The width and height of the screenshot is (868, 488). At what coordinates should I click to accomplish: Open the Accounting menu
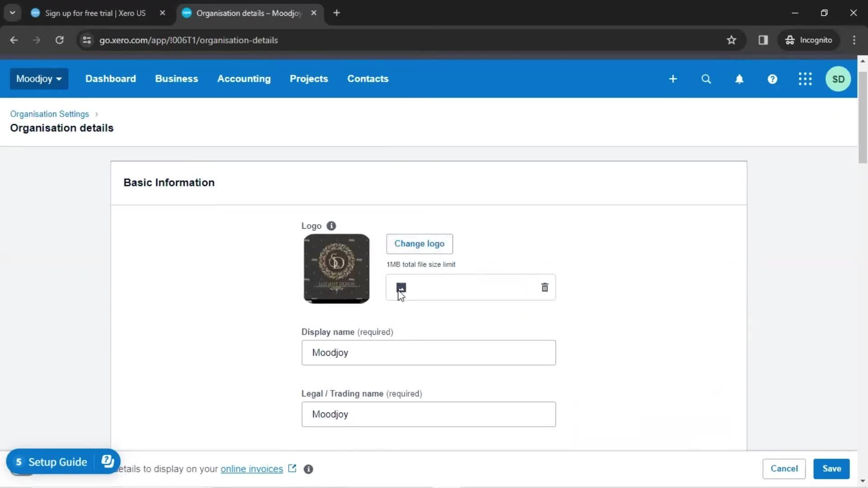[x=244, y=79]
